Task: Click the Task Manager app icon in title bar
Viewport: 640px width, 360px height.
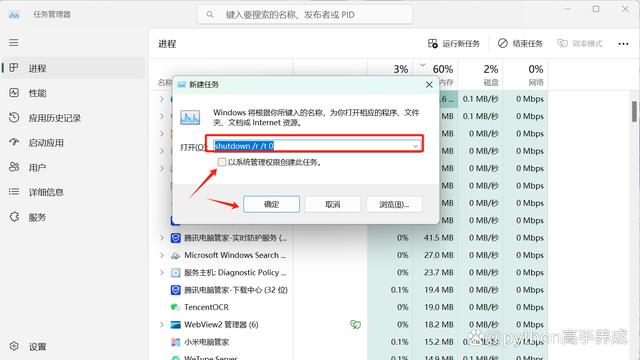Action: coord(14,15)
